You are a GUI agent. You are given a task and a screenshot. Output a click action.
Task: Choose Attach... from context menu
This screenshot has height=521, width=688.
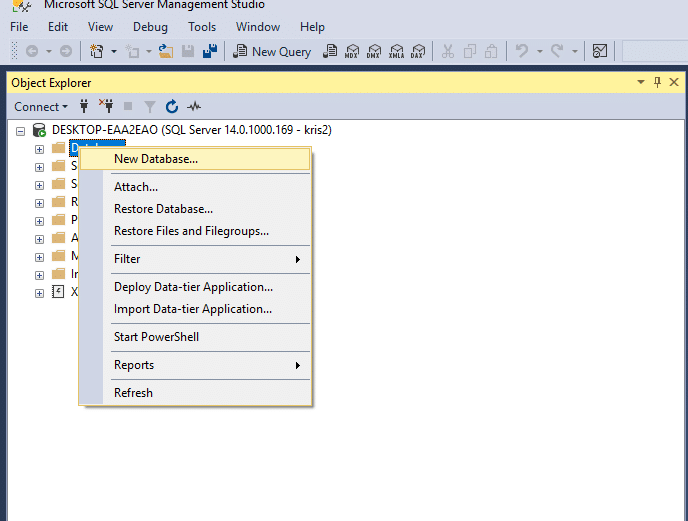coord(195,187)
